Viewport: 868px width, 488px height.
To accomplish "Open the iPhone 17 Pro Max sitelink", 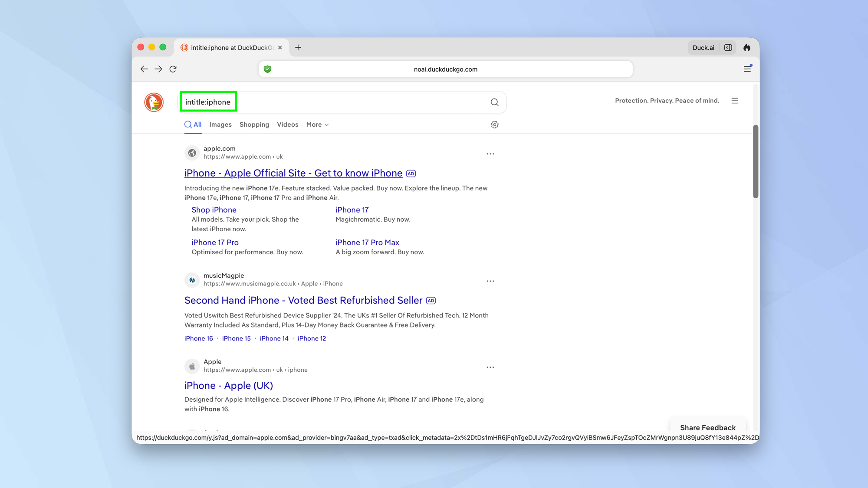I will (367, 242).
